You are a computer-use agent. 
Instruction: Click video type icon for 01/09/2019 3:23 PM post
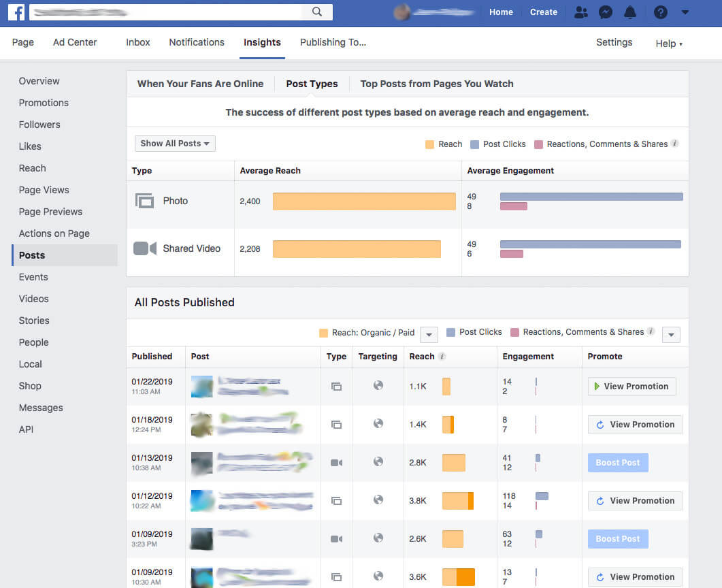337,539
